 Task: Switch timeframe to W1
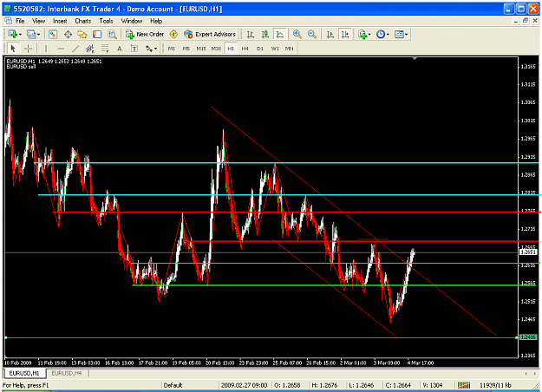point(275,49)
